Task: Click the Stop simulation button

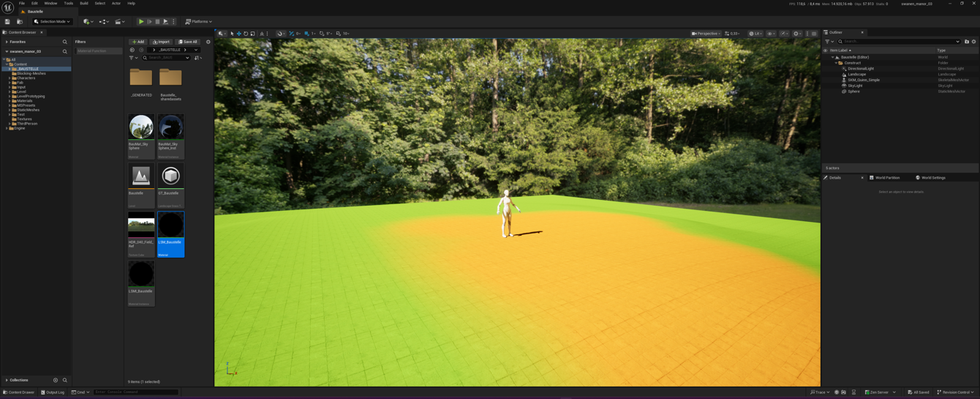Action: click(157, 22)
